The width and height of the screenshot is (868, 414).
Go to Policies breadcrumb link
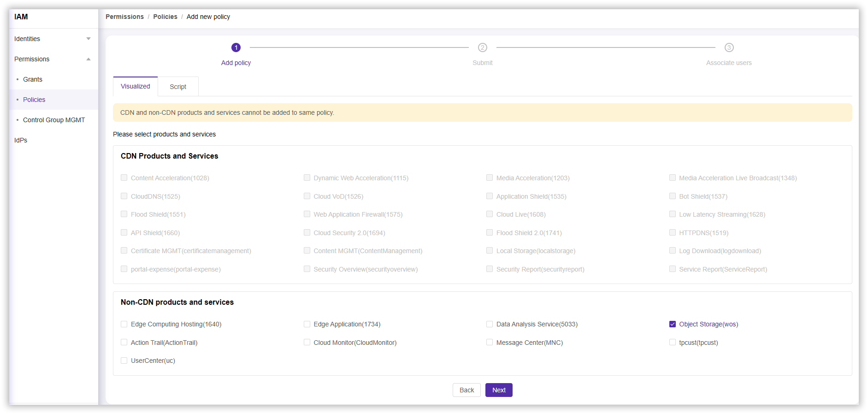click(165, 17)
